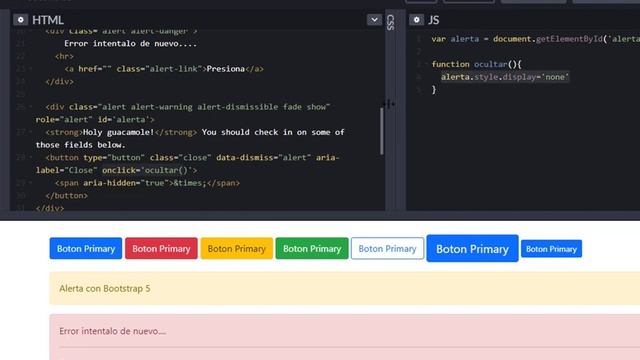The image size is (640, 360).
Task: Expand the HTML panel dropdown chevron
Action: pyautogui.click(x=374, y=20)
